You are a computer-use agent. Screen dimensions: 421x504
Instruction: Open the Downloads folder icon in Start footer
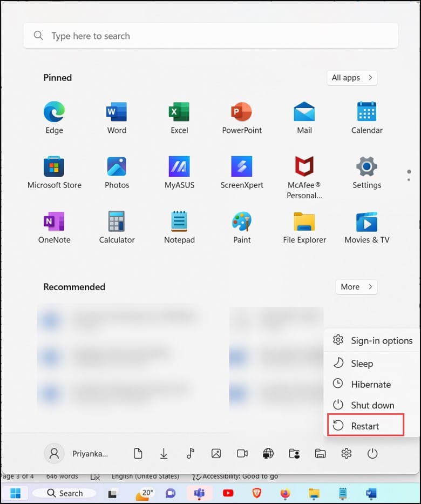pyautogui.click(x=164, y=454)
